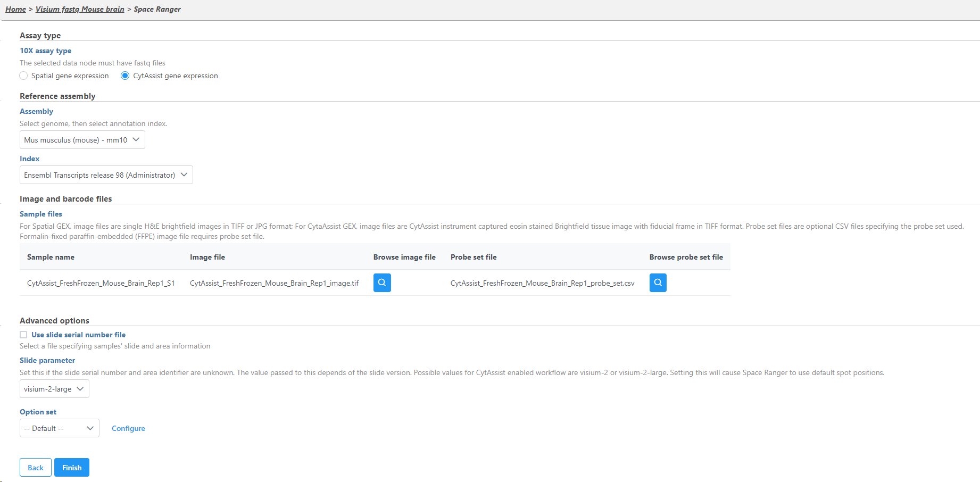Go to Home breadcrumb link
This screenshot has height=482, width=980.
(15, 9)
